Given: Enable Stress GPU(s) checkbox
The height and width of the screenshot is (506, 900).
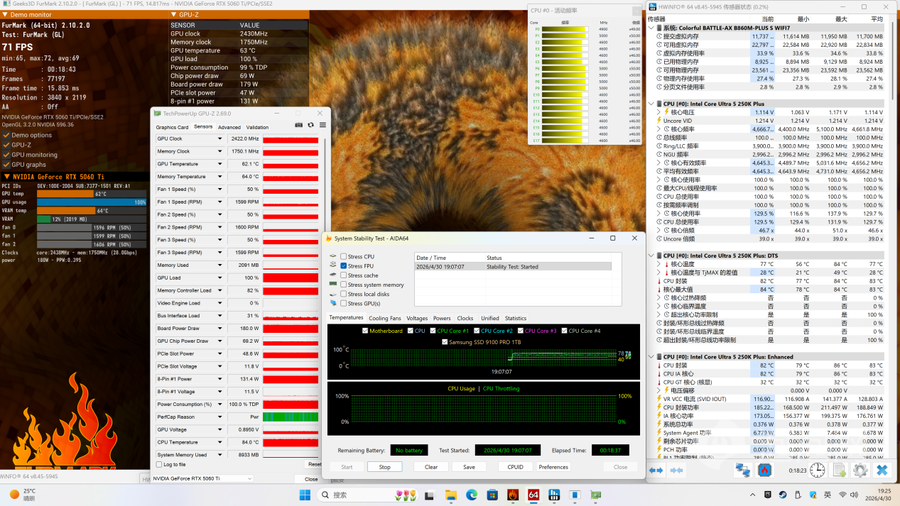Looking at the screenshot, I should click(343, 303).
